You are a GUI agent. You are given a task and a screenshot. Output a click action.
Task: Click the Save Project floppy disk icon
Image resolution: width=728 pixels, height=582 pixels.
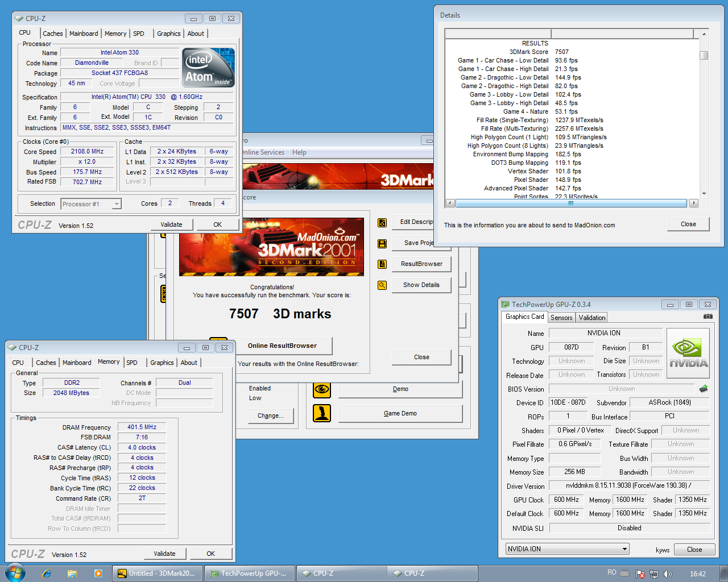(382, 243)
